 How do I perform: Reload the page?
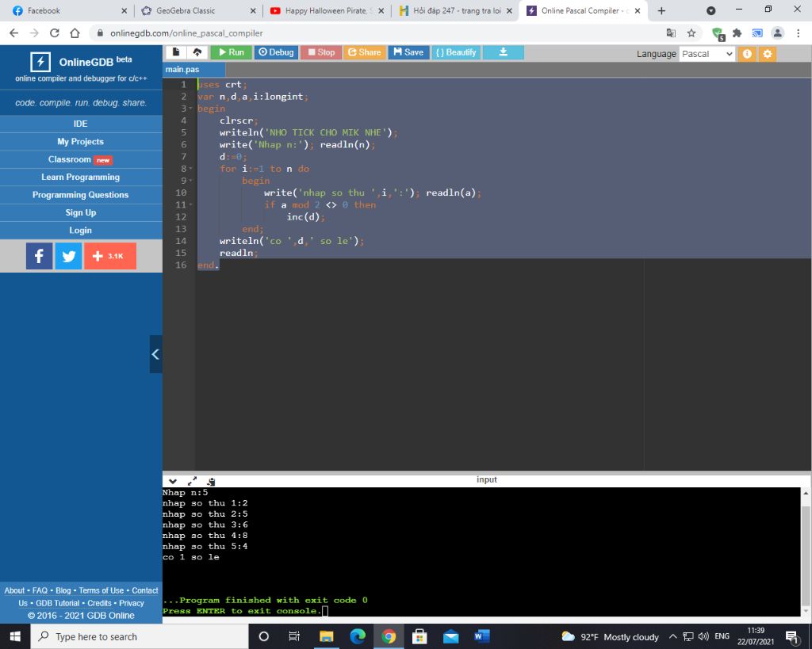(x=55, y=33)
